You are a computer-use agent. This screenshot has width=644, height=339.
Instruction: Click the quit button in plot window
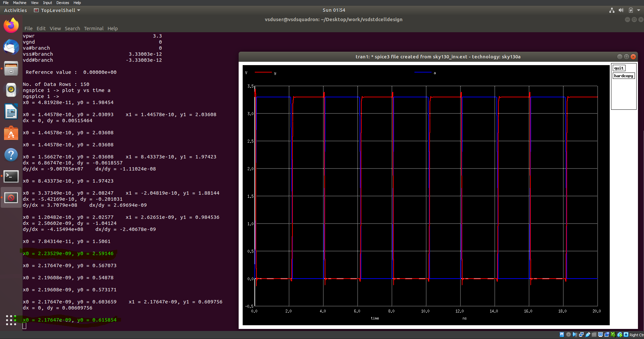tap(618, 68)
